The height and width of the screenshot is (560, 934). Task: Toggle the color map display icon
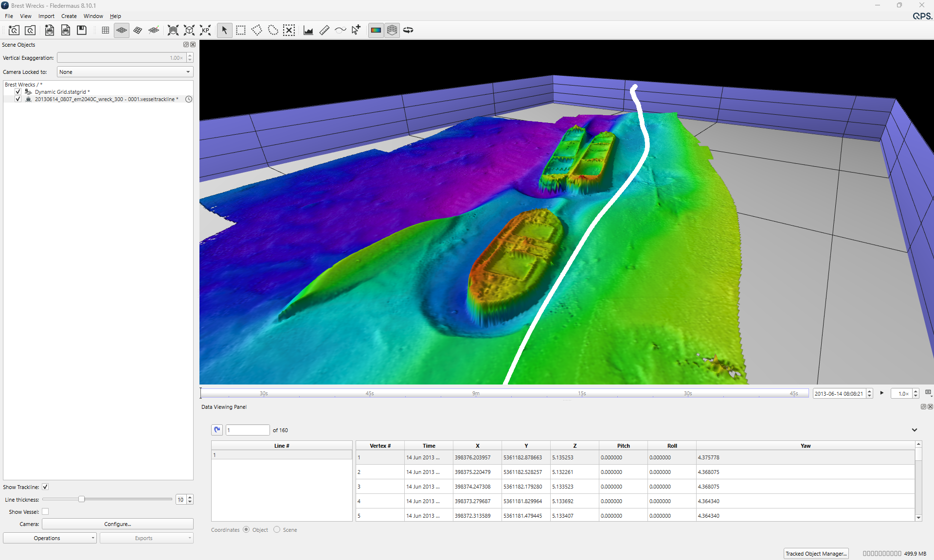(x=376, y=30)
